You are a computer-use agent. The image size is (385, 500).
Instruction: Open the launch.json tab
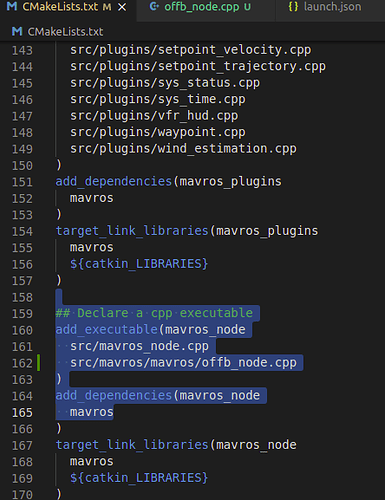(x=332, y=7)
